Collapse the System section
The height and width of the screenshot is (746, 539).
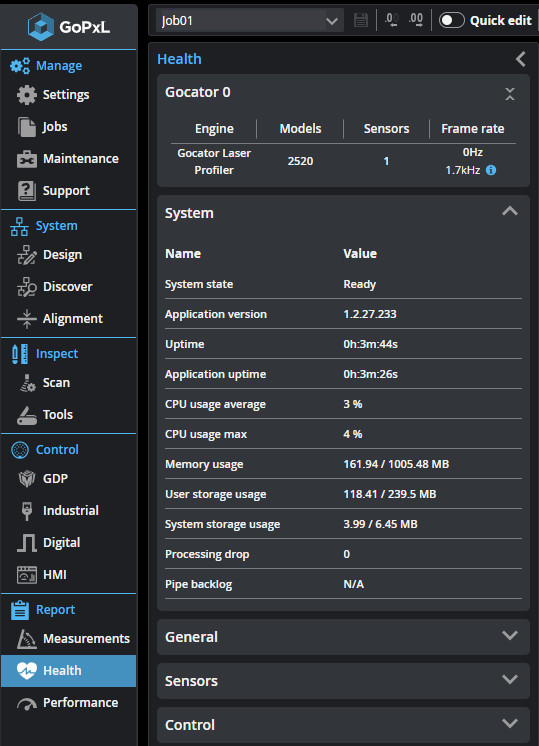pyautogui.click(x=510, y=211)
